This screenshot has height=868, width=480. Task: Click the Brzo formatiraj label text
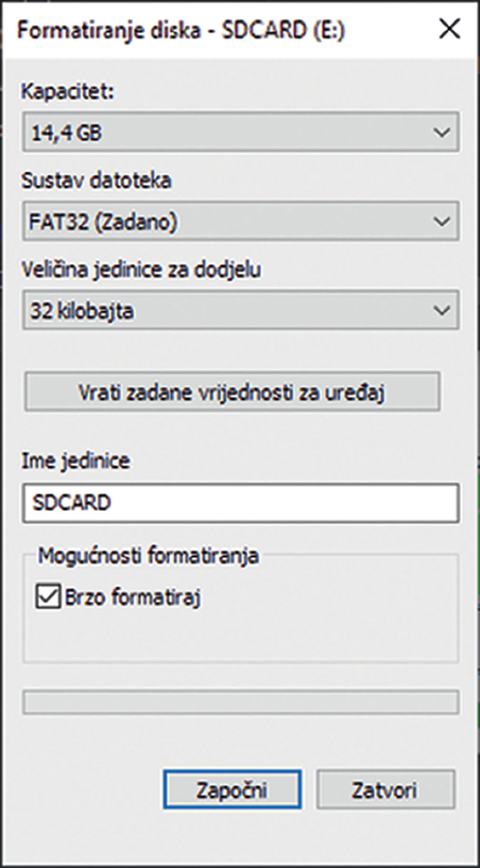coord(133,597)
